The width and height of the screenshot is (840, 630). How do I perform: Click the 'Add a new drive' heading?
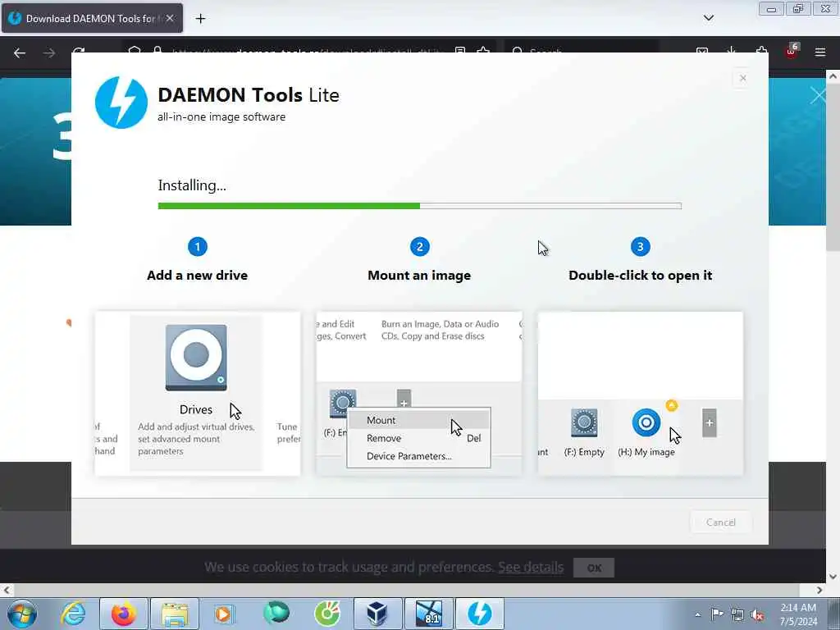tap(197, 276)
